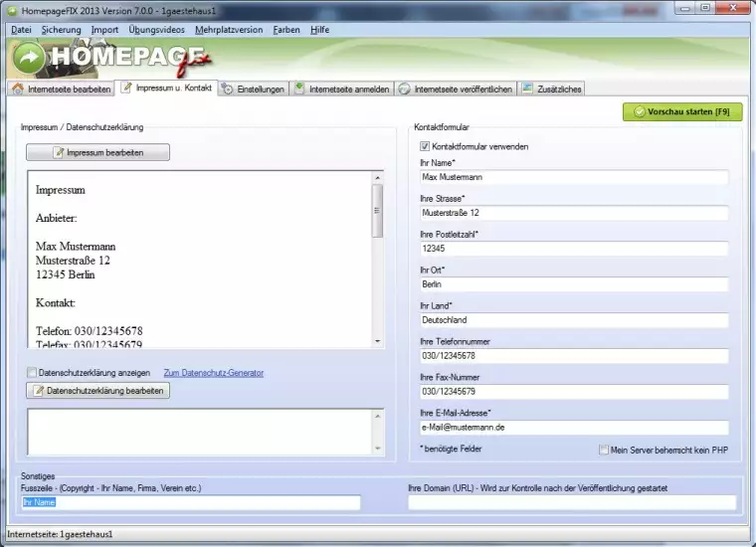Click the green arrow HomepageFIX logo icon
756x547 pixels.
tap(29, 58)
